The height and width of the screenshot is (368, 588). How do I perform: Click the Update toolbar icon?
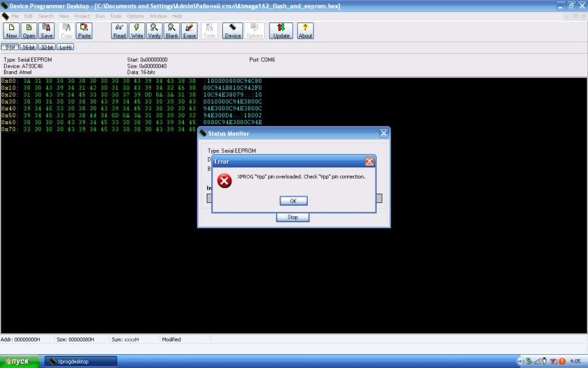click(281, 31)
